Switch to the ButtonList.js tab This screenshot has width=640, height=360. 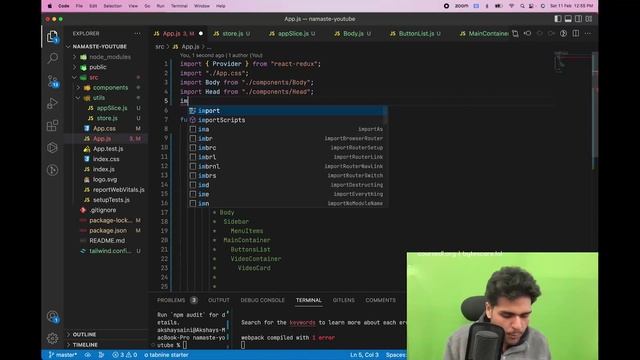[416, 33]
